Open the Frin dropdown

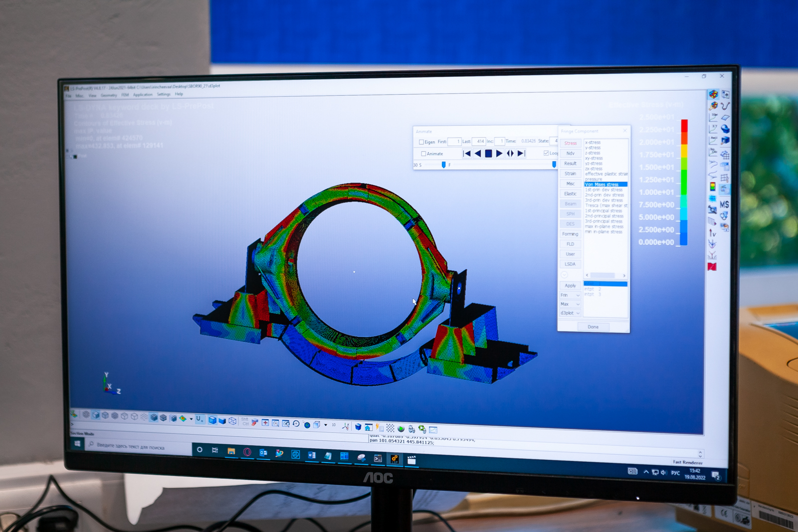tap(570, 295)
